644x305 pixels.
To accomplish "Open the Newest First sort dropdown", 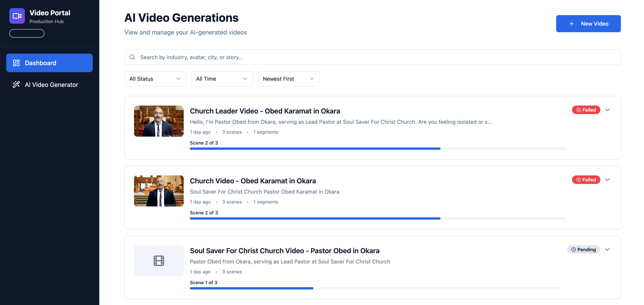I will 288,79.
